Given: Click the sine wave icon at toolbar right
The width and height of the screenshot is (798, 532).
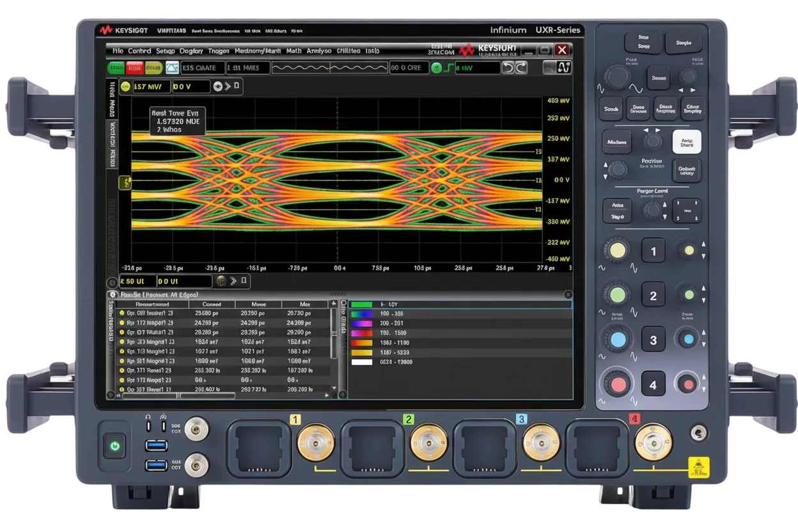Looking at the screenshot, I should [564, 68].
